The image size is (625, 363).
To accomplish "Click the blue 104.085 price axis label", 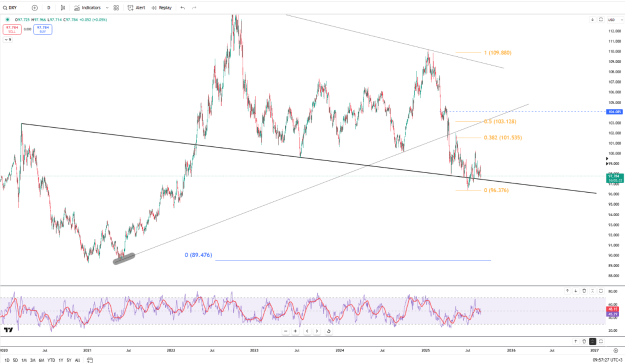I will (x=615, y=112).
